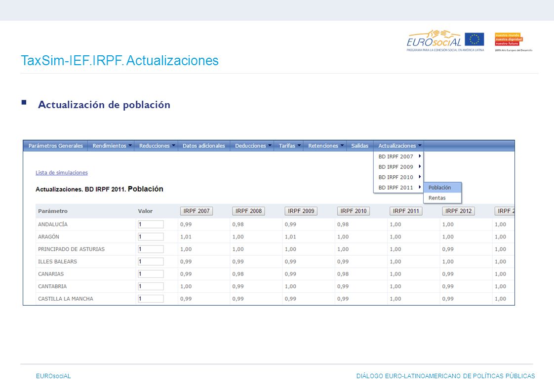The height and width of the screenshot is (392, 554).
Task: Click ARAGÓN's IRPF 2007 value 1,01
Action: [x=186, y=237]
